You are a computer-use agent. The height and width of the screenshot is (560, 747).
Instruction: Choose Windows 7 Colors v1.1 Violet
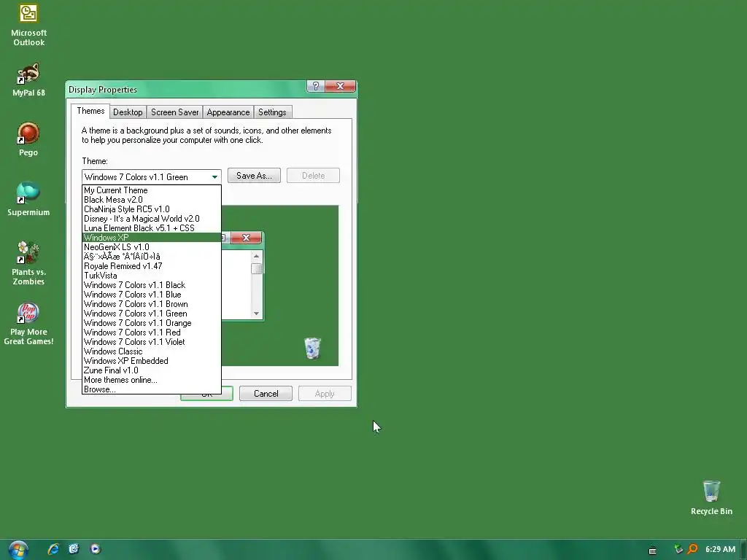click(152, 342)
